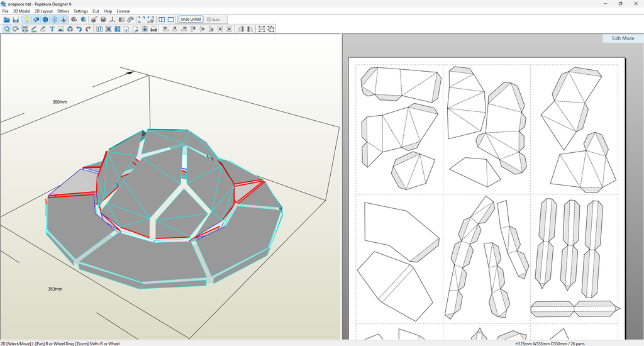Click the printer icon
The width and height of the screenshot is (644, 346).
[x=153, y=29]
